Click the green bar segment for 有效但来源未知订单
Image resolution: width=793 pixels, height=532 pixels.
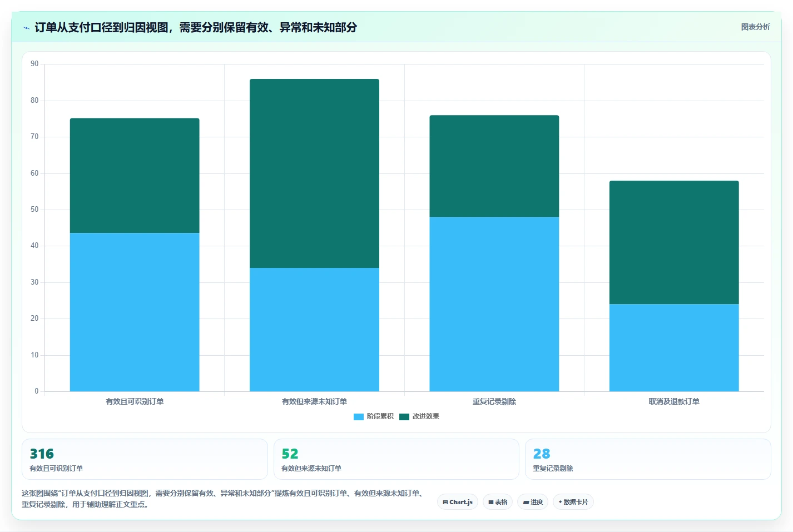(x=314, y=173)
